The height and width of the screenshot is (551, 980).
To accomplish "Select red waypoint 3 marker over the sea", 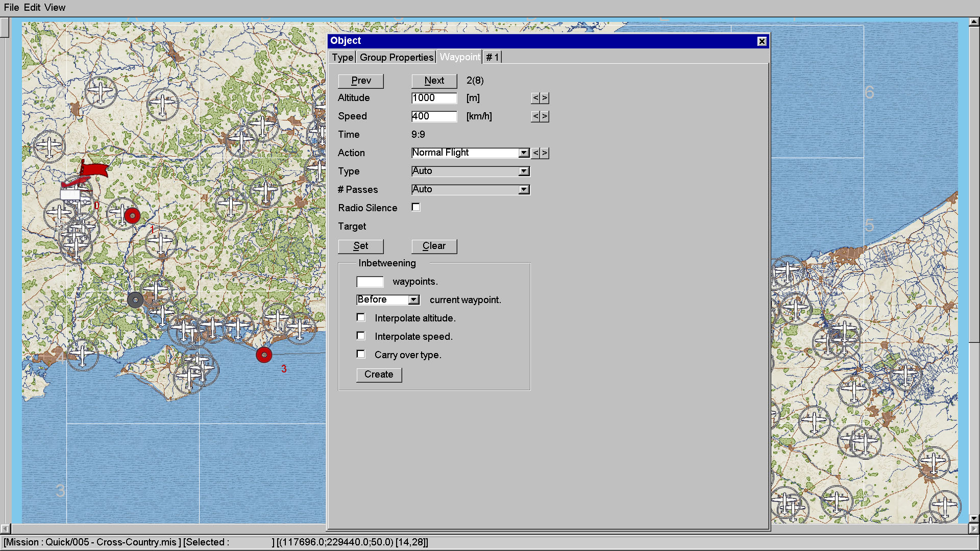I will click(264, 355).
